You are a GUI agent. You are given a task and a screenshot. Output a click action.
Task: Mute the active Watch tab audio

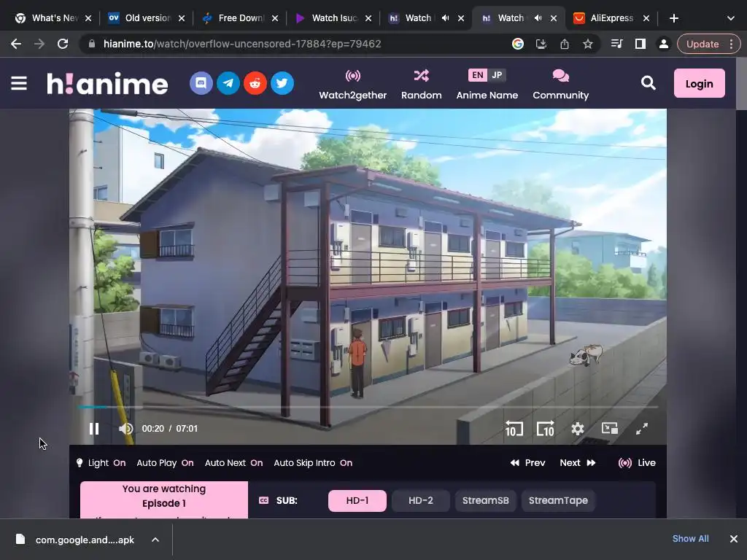pyautogui.click(x=538, y=18)
